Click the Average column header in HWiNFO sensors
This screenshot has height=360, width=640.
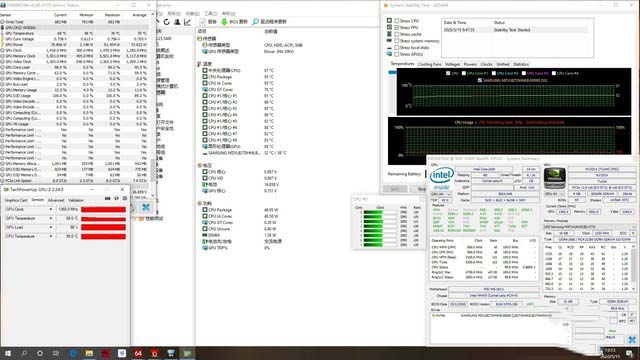(139, 15)
